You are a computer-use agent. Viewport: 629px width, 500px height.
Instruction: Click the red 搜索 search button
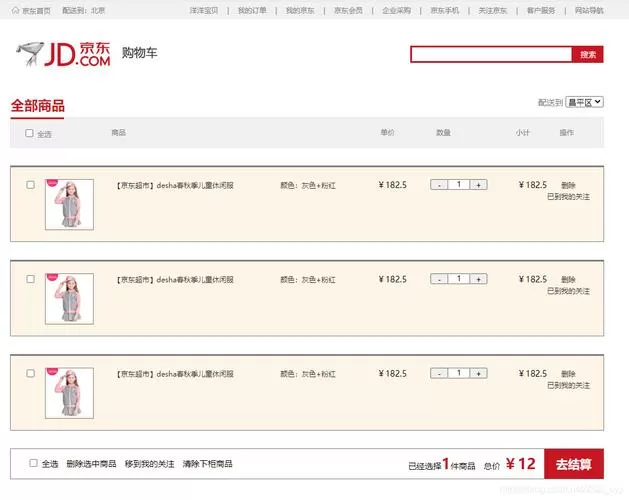(x=588, y=54)
